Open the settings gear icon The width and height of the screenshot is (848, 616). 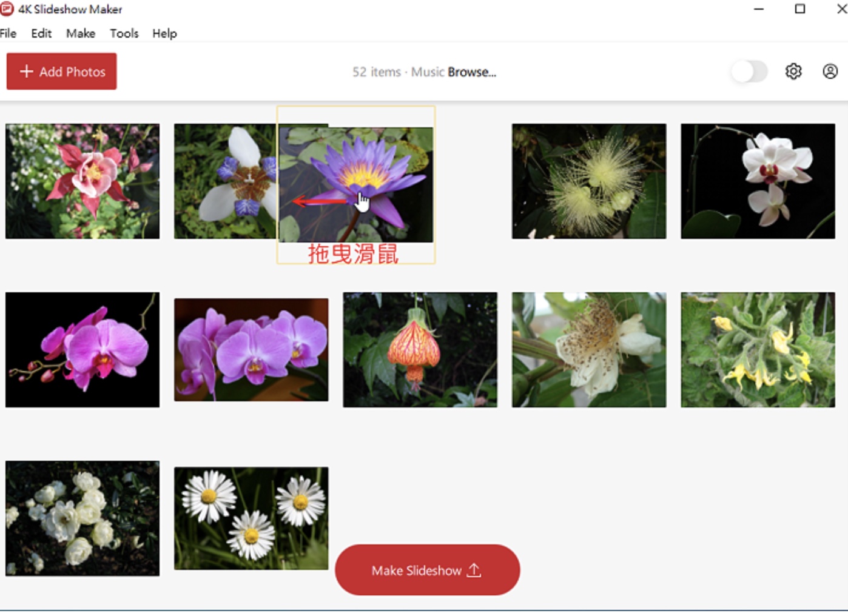click(793, 72)
